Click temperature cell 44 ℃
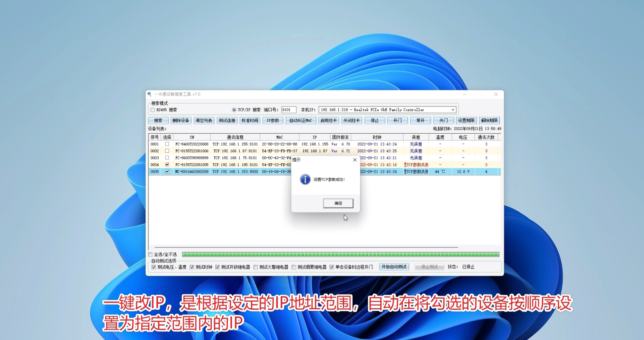The height and width of the screenshot is (340, 644). tap(440, 172)
